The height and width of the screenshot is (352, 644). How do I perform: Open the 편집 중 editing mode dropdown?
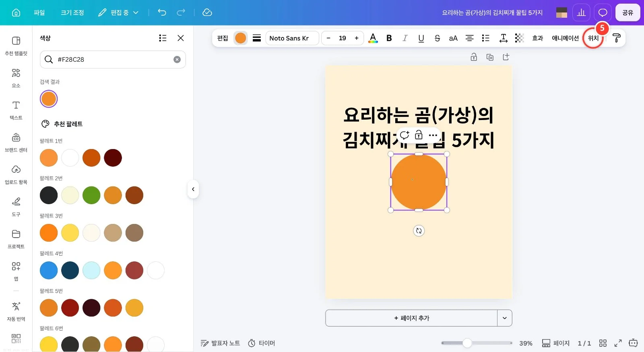(118, 12)
